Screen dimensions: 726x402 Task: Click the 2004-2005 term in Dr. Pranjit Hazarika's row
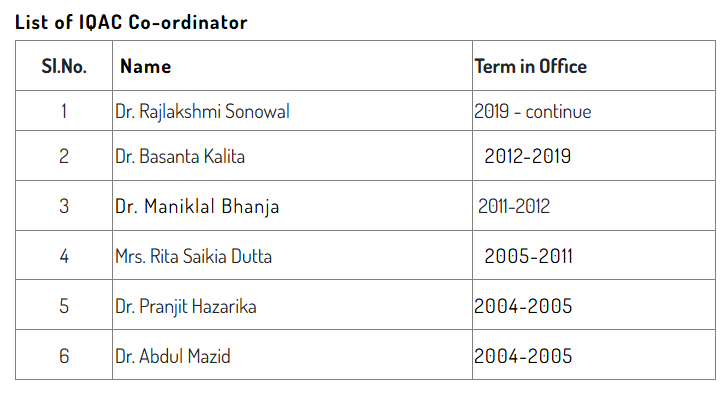click(x=523, y=306)
